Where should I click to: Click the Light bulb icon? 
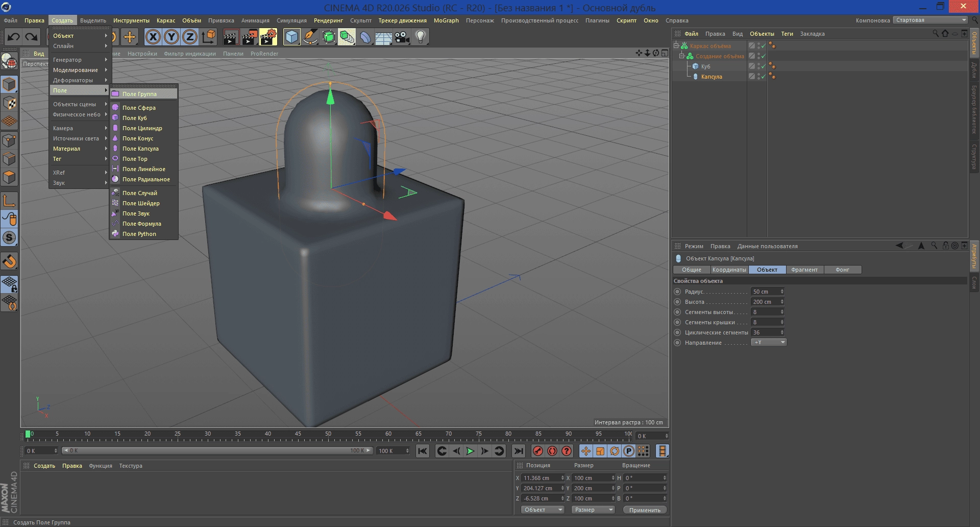(421, 37)
